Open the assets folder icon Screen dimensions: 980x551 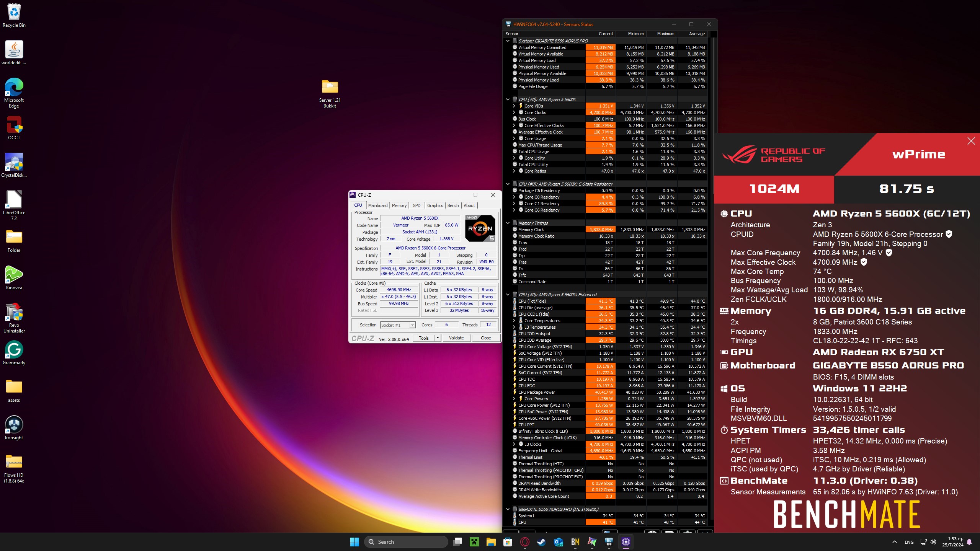coord(14,391)
